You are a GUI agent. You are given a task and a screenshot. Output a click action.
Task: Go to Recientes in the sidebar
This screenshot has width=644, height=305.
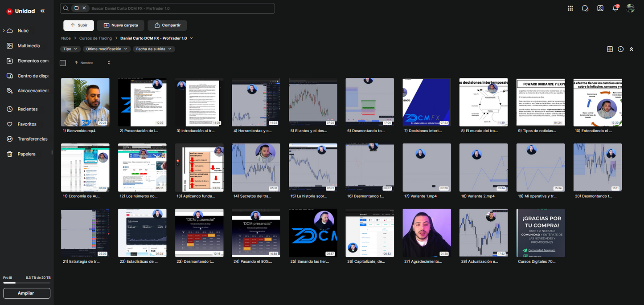pos(27,109)
